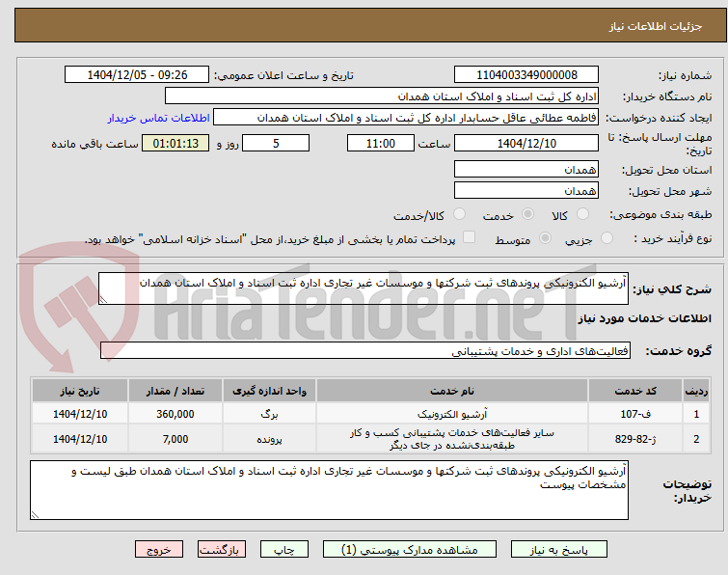728x575 pixels.
Task: Select the خدمت radio button
Action: click(x=527, y=214)
